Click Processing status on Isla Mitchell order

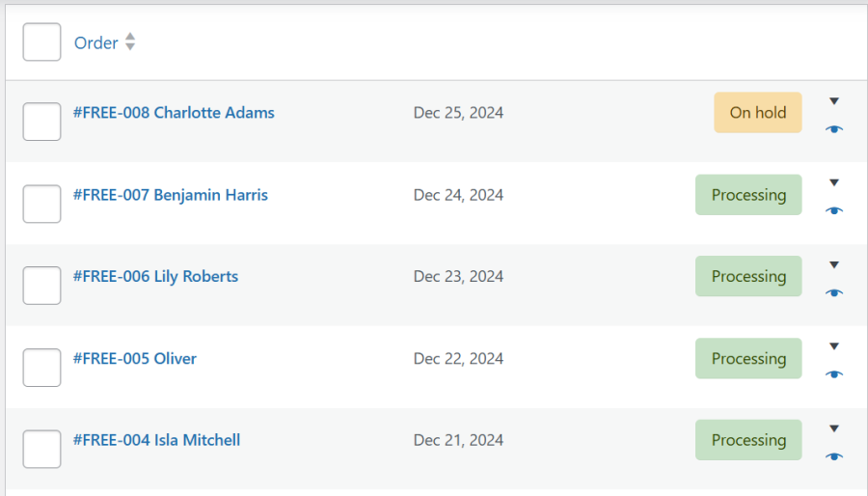click(748, 440)
